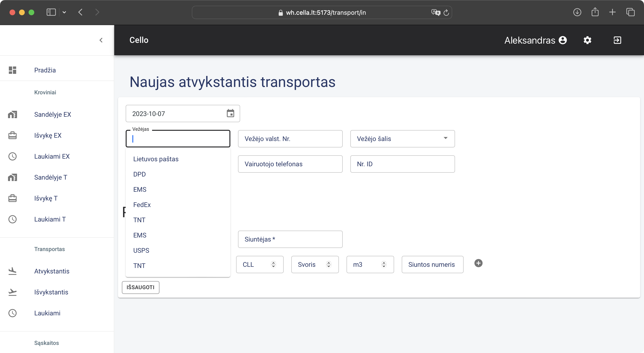The height and width of the screenshot is (353, 644).
Task: Click the settings gear icon
Action: click(x=587, y=40)
